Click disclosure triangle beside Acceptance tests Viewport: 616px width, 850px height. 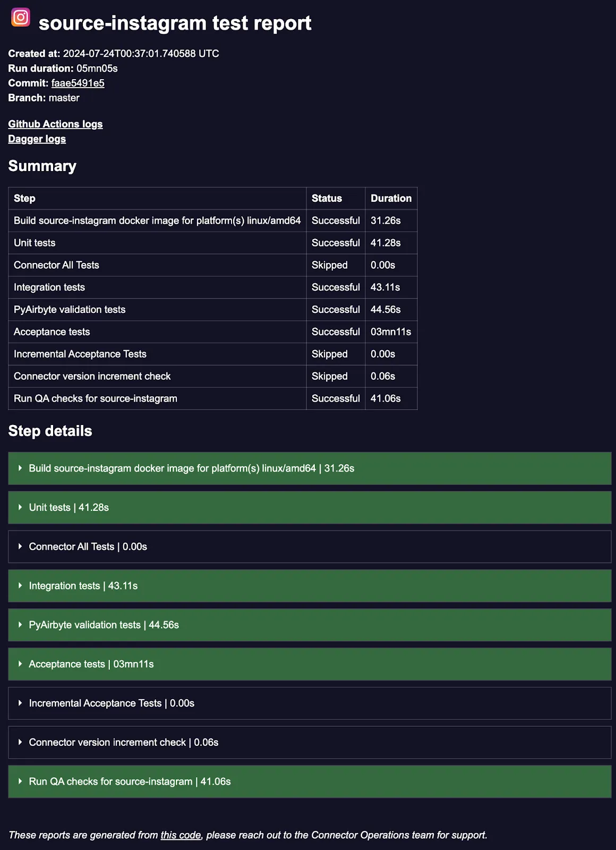(x=20, y=664)
